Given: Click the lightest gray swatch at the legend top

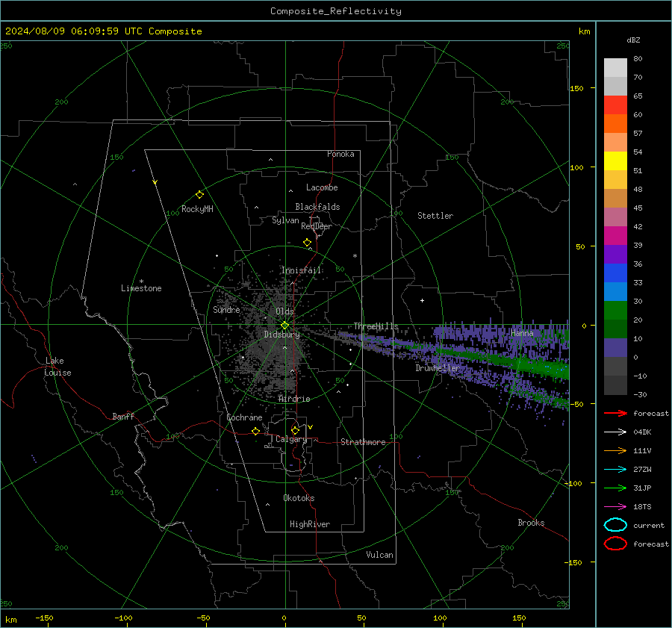Looking at the screenshot, I should tap(615, 68).
